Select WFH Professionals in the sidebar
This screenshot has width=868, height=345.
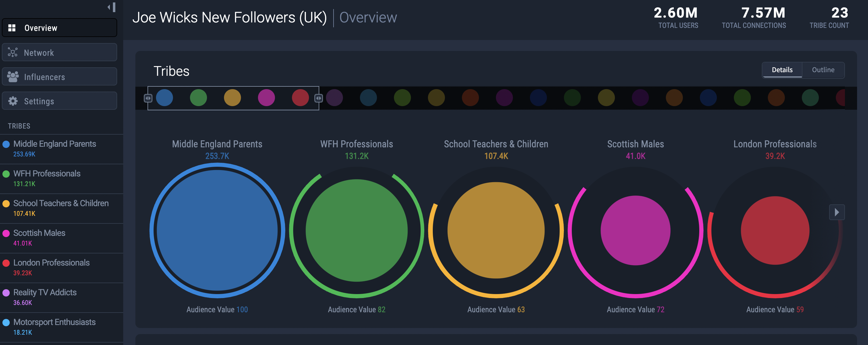pos(61,178)
